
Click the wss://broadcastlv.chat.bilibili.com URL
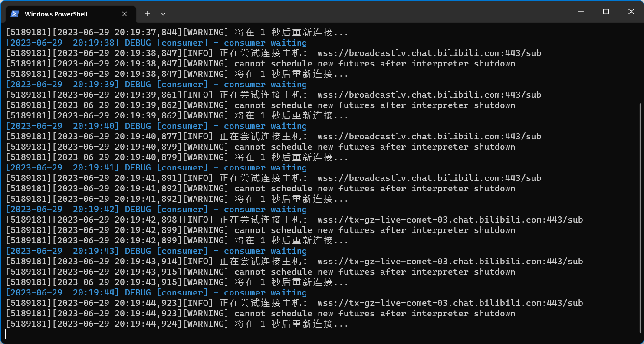430,53
